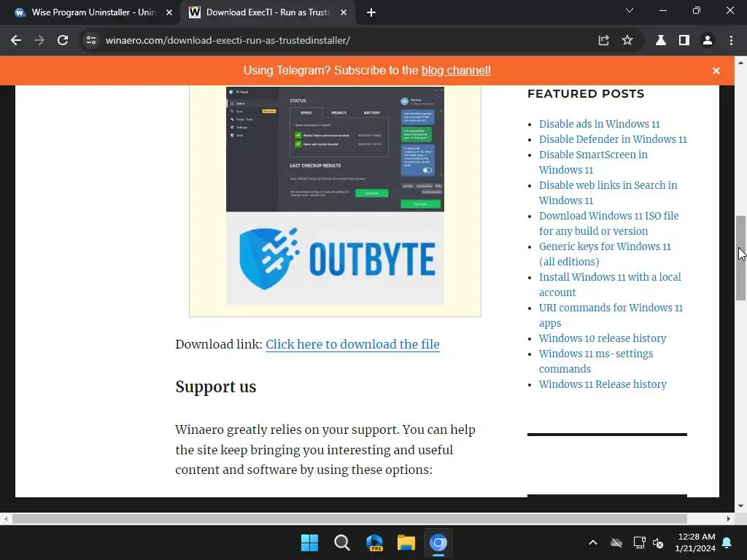
Task: Open network display tray icon
Action: (x=639, y=542)
